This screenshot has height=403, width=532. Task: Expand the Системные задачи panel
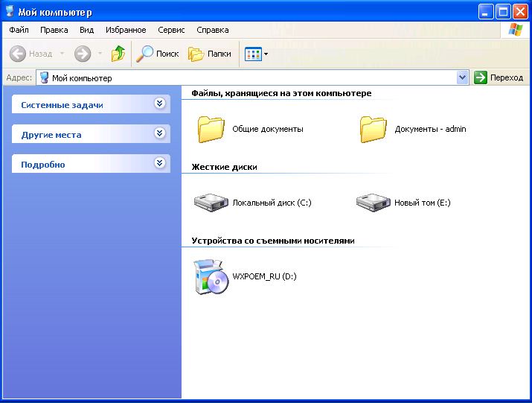pos(160,104)
